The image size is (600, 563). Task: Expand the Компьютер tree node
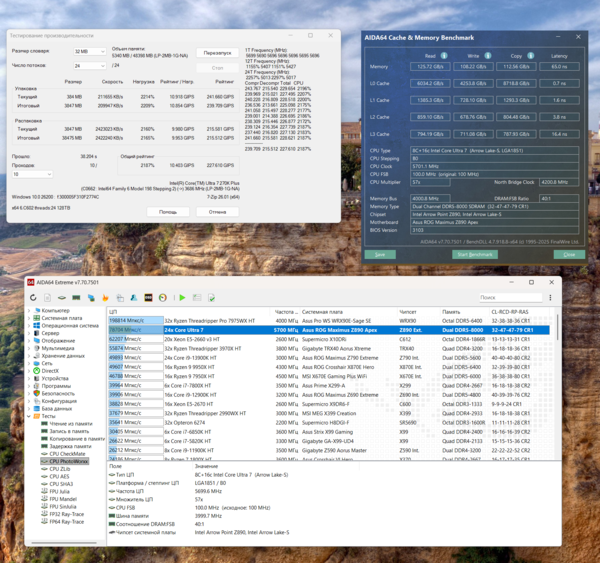(x=29, y=310)
